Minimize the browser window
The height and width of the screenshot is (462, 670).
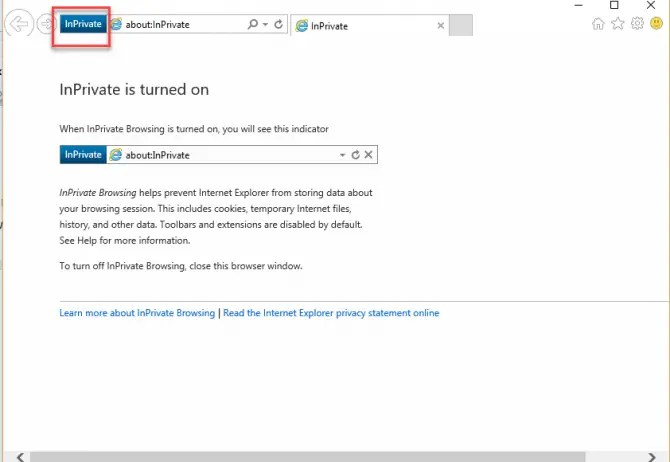click(x=579, y=5)
